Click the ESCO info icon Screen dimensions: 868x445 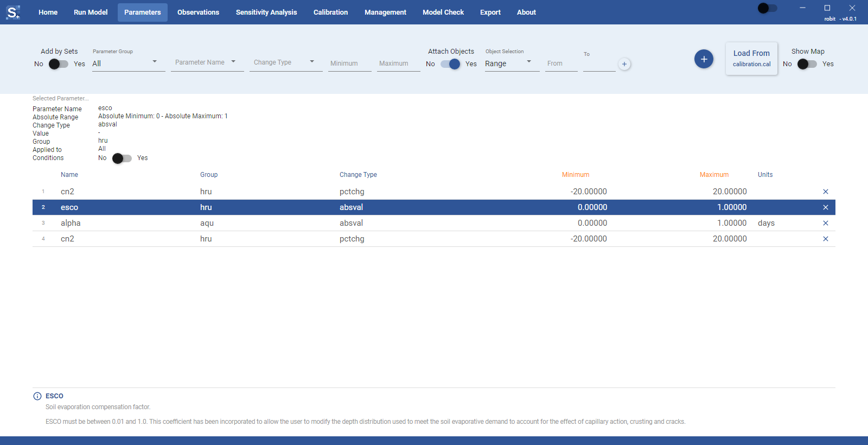[37, 396]
